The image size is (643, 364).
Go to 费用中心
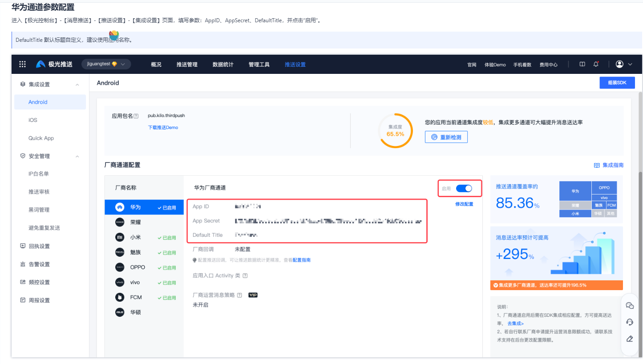tap(548, 65)
